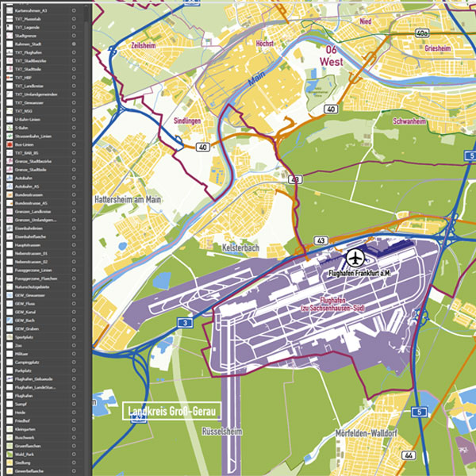Select the Grenze_Stadtteile layer name
The height and width of the screenshot is (476, 476).
coord(31,170)
